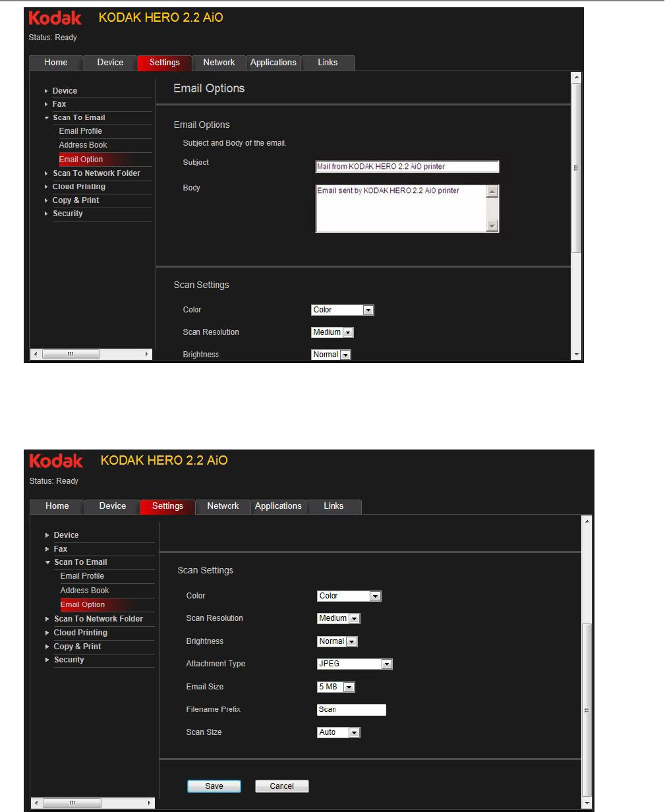Select Email Option in lower sidebar
The height and width of the screenshot is (812, 665).
click(82, 604)
